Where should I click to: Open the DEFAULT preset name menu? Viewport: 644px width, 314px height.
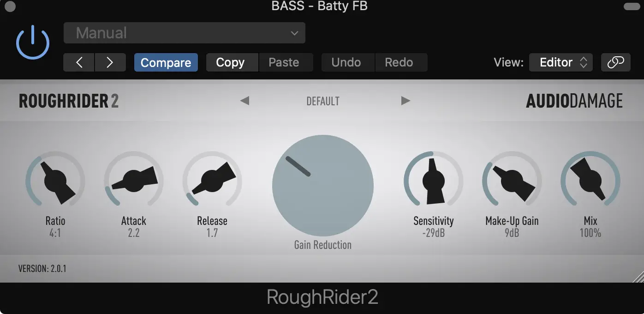coord(323,101)
